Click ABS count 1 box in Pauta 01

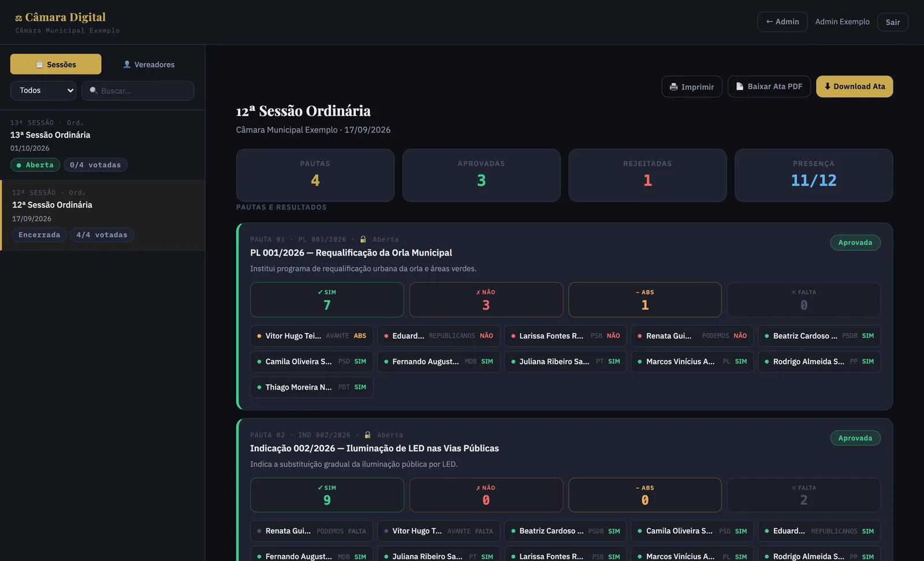click(645, 300)
